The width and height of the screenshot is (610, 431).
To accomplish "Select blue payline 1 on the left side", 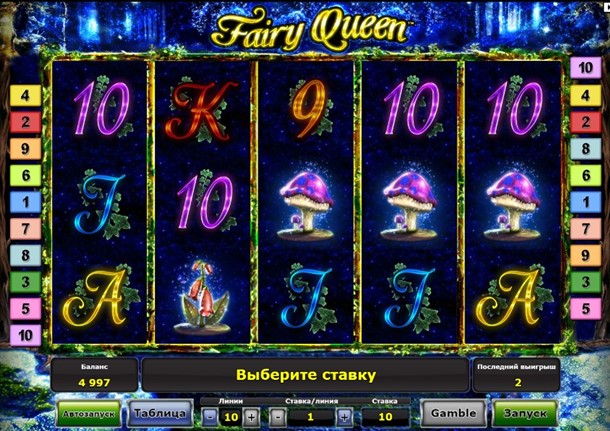I will [25, 202].
